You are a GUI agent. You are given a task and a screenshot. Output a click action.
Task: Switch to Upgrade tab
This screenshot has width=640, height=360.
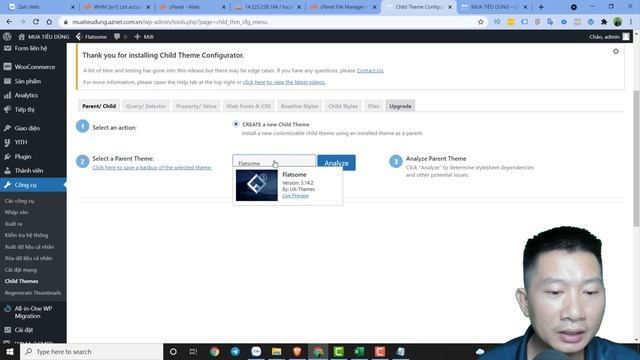coord(400,106)
